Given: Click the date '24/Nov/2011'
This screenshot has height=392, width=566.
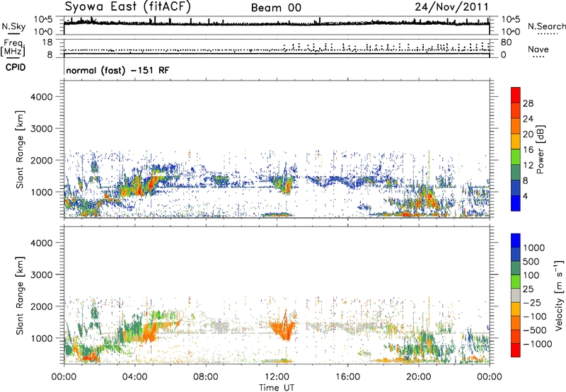Looking at the screenshot, I should tap(451, 7).
